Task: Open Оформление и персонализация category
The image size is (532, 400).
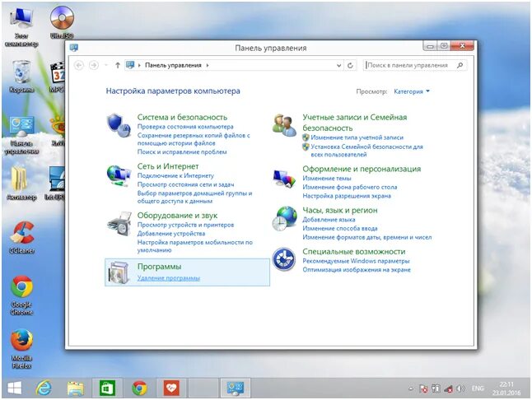Action: (362, 169)
